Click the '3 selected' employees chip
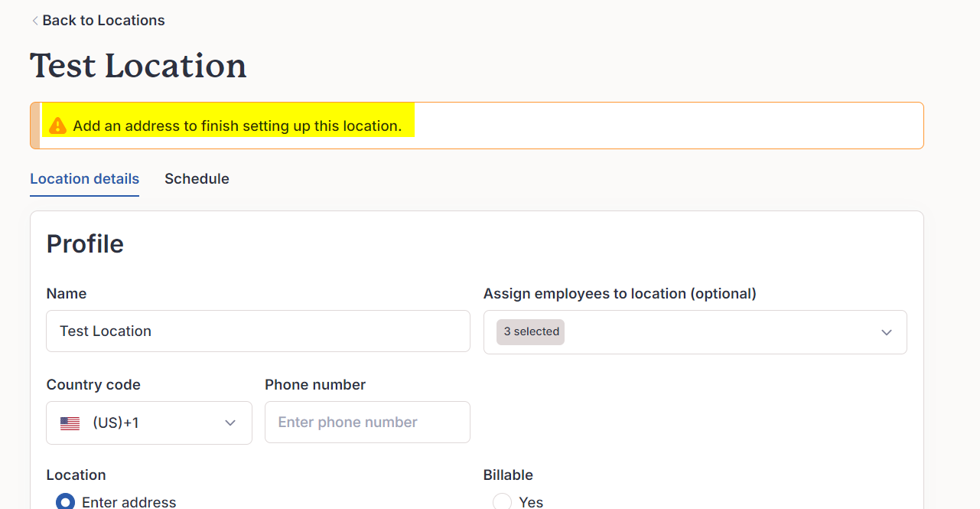This screenshot has height=509, width=980. click(x=531, y=331)
